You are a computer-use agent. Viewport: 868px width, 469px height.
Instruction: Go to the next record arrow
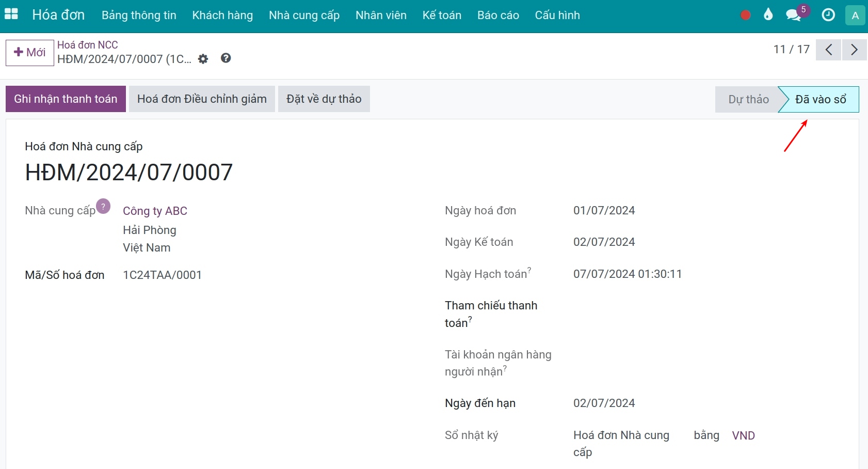(x=854, y=50)
